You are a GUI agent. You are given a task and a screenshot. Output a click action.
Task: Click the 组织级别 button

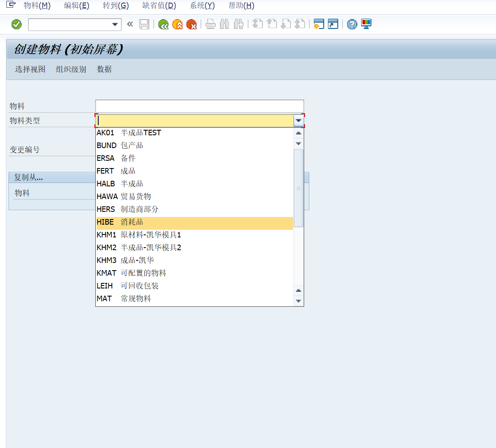71,69
